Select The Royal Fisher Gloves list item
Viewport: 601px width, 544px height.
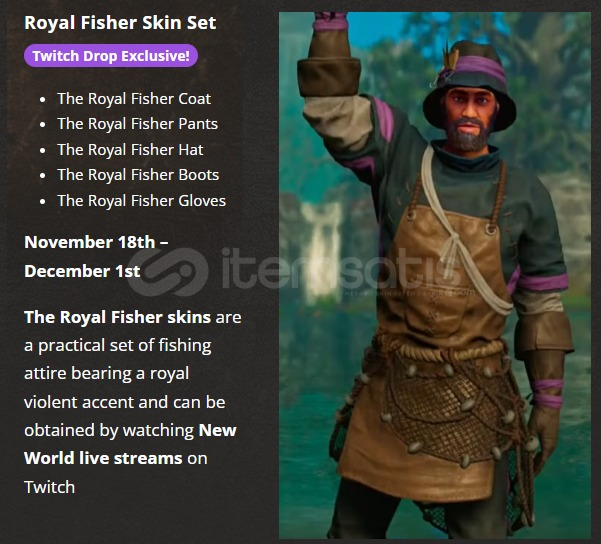pyautogui.click(x=141, y=201)
